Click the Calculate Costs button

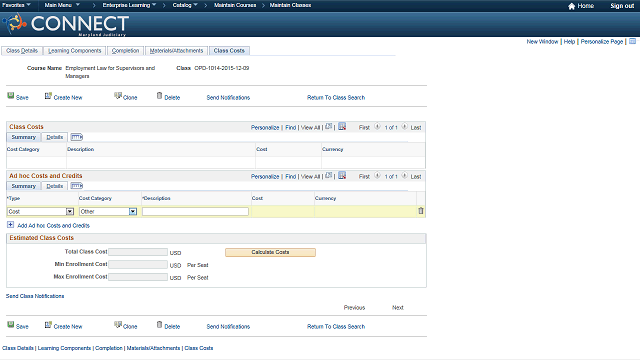(x=270, y=252)
